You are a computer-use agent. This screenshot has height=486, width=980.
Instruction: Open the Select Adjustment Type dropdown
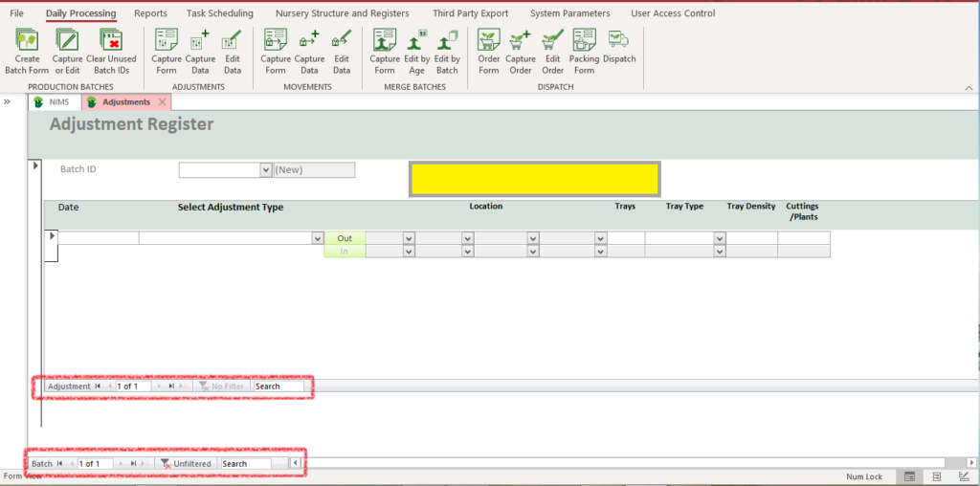click(x=317, y=238)
